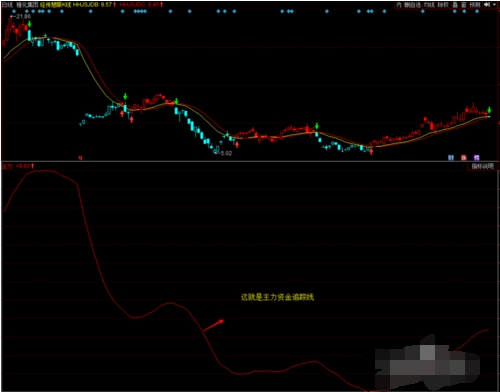Image resolution: width=500 pixels, height=392 pixels.
Task: Click the 画 drawing tools icon
Action: coord(464,5)
